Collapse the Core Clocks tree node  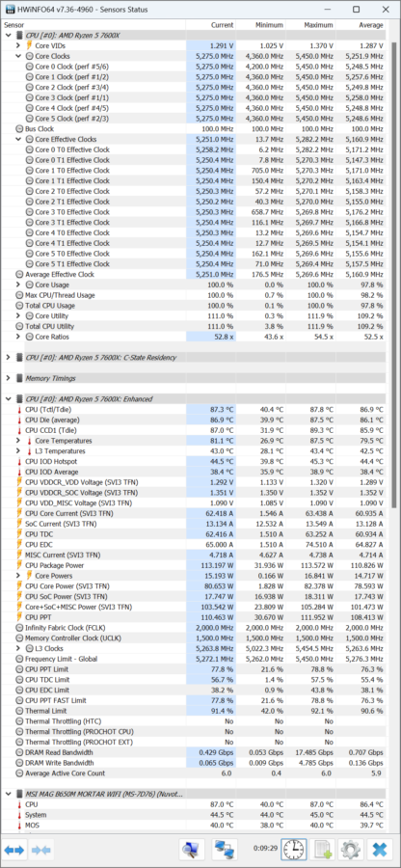coord(18,56)
